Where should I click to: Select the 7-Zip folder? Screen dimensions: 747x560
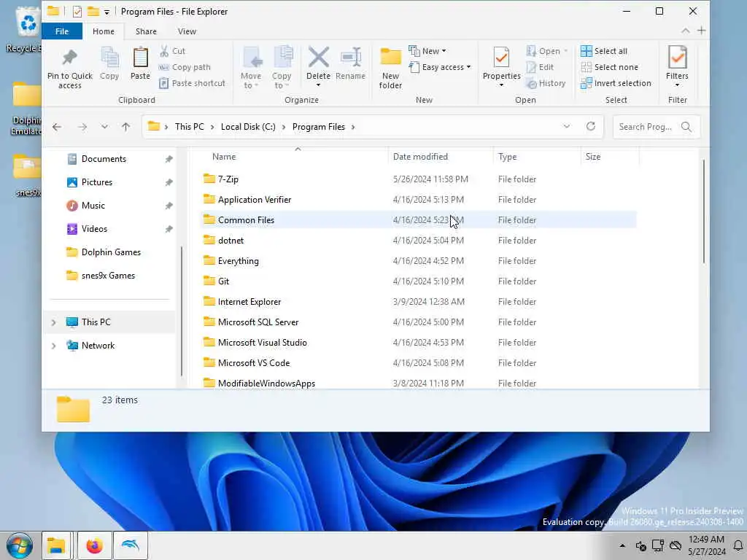tap(418, 179)
